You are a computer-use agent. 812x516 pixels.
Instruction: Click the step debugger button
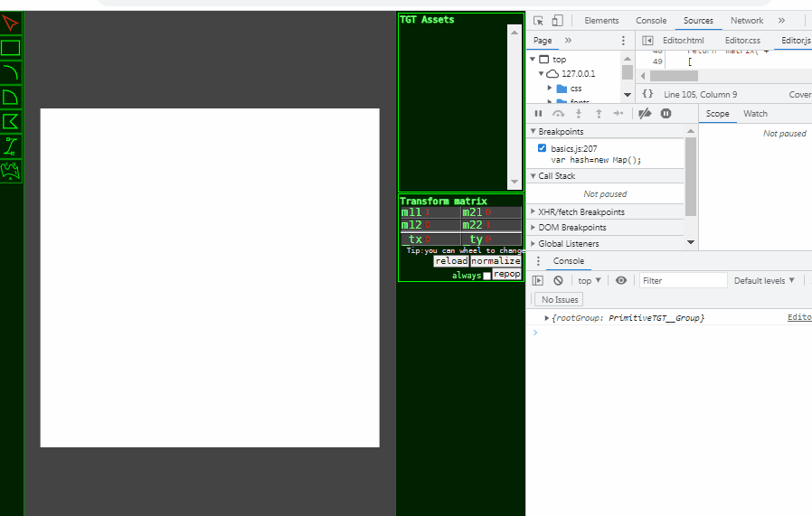(x=618, y=113)
